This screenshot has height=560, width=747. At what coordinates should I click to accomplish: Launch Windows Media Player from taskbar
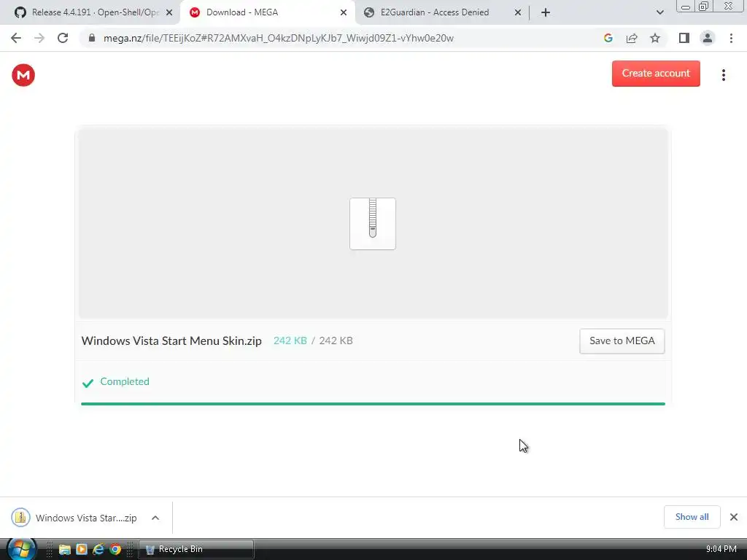pos(82,550)
